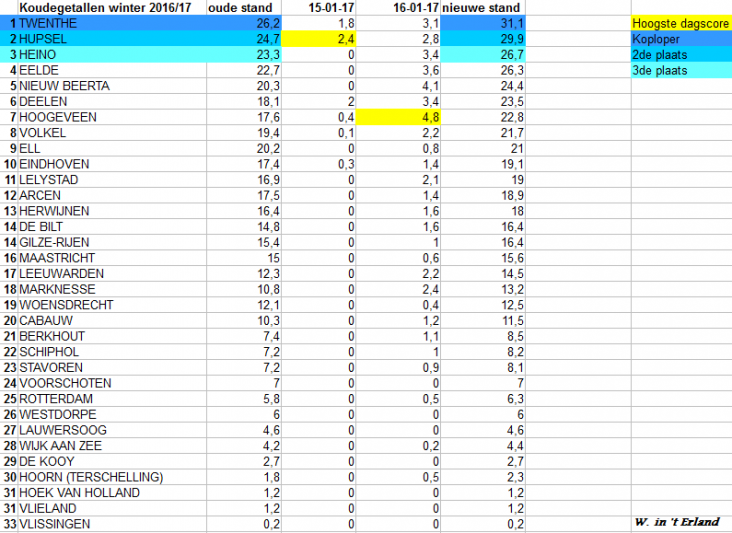
Task: Select the header cell 'Koudegetallen winter 2016/17'
Action: pyautogui.click(x=112, y=7)
